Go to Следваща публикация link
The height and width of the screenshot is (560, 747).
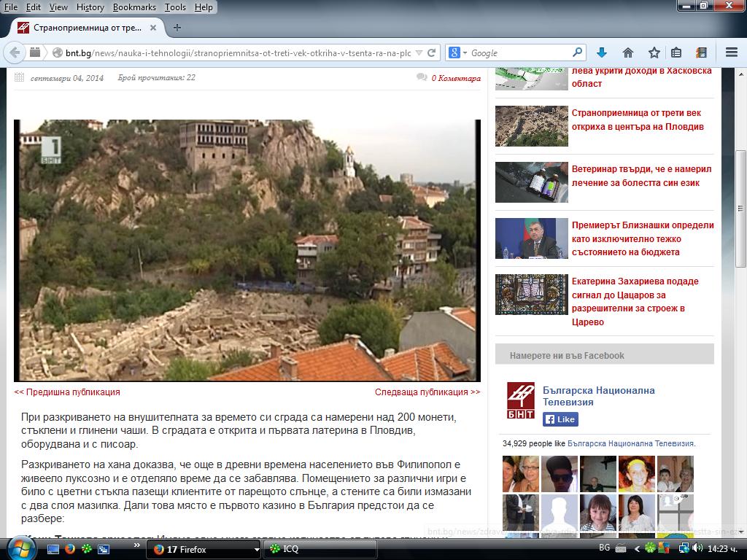pos(427,392)
